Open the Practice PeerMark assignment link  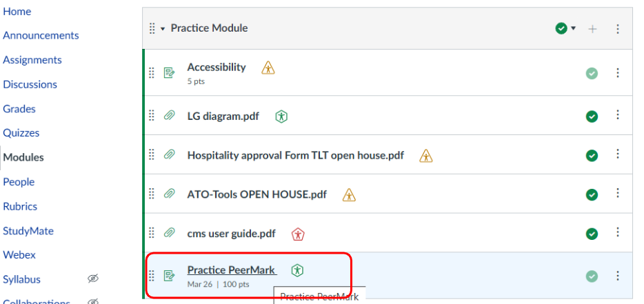(231, 270)
